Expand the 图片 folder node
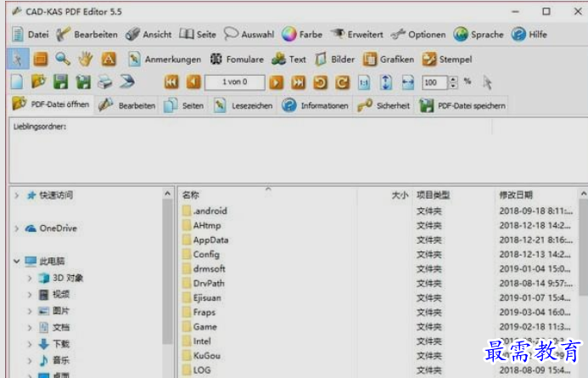The width and height of the screenshot is (588, 378). click(x=29, y=311)
